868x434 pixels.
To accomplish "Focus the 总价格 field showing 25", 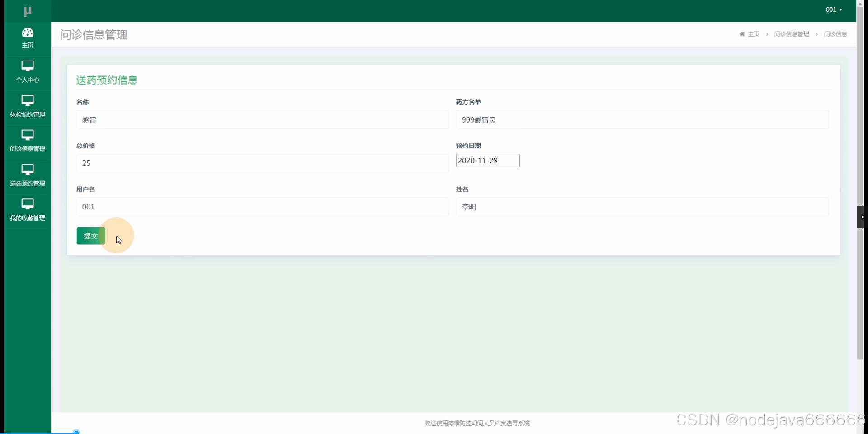I will tap(263, 163).
